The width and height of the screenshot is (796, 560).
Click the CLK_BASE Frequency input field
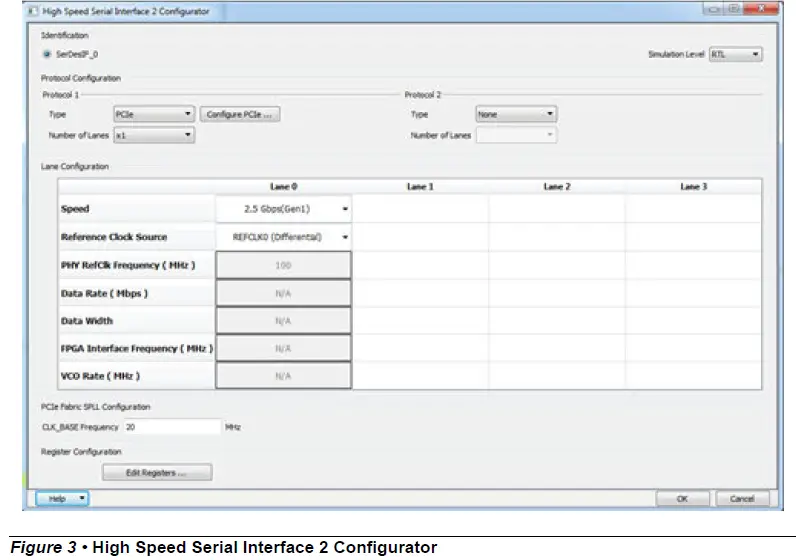pos(173,427)
